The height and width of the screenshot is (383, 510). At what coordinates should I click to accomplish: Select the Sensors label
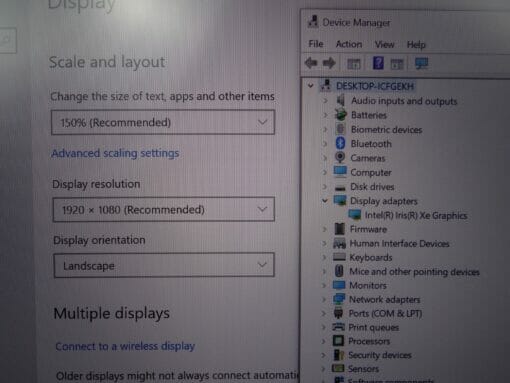pyautogui.click(x=363, y=369)
